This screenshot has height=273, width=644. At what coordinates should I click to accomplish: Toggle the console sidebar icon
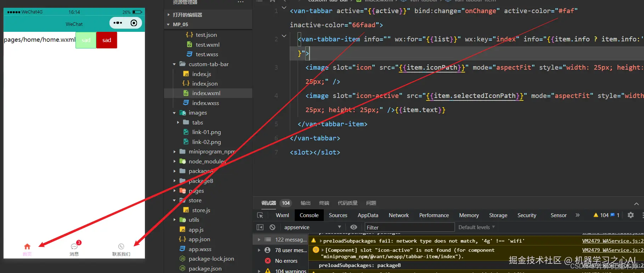[x=260, y=227]
